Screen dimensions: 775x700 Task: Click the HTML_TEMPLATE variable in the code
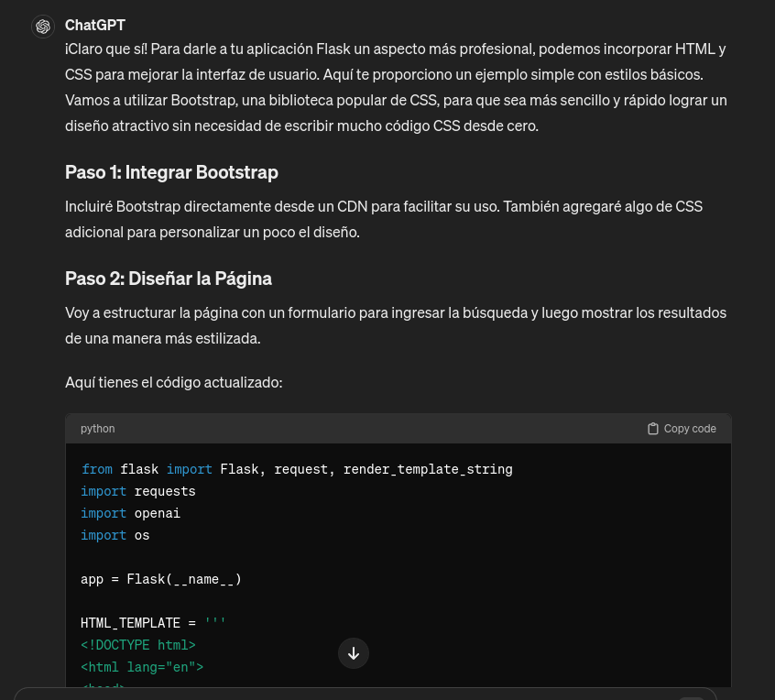click(130, 622)
